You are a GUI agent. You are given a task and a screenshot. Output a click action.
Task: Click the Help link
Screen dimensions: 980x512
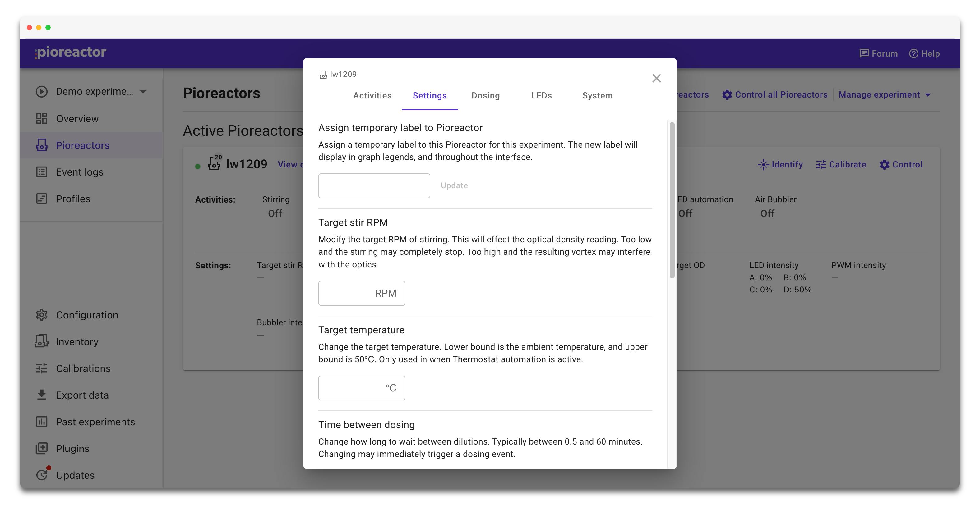click(924, 54)
